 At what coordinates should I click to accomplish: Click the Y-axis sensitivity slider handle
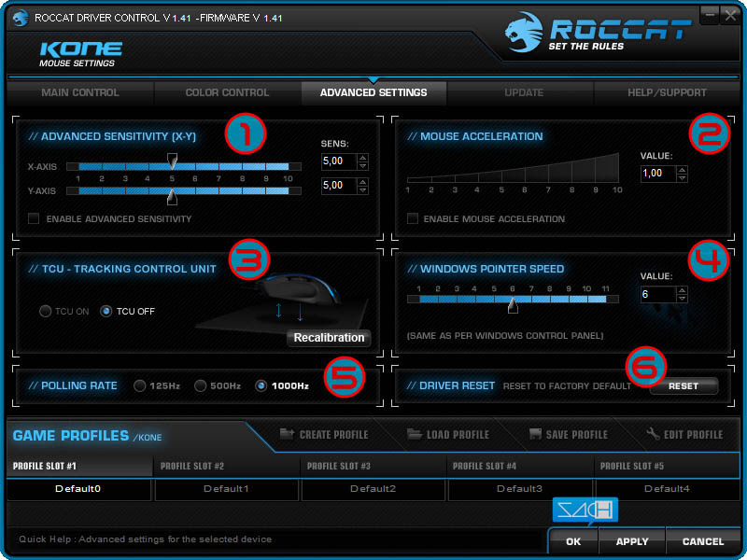pyautogui.click(x=172, y=196)
